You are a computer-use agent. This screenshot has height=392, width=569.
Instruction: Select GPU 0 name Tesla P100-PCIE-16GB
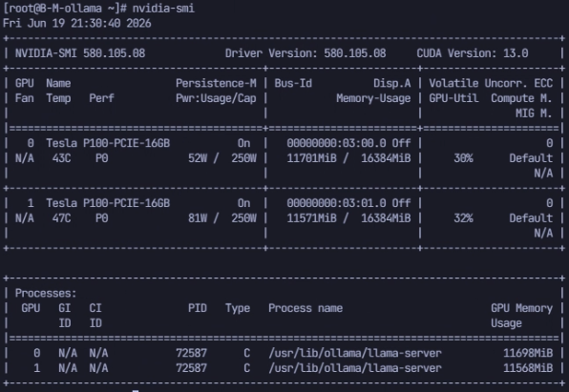coord(108,143)
